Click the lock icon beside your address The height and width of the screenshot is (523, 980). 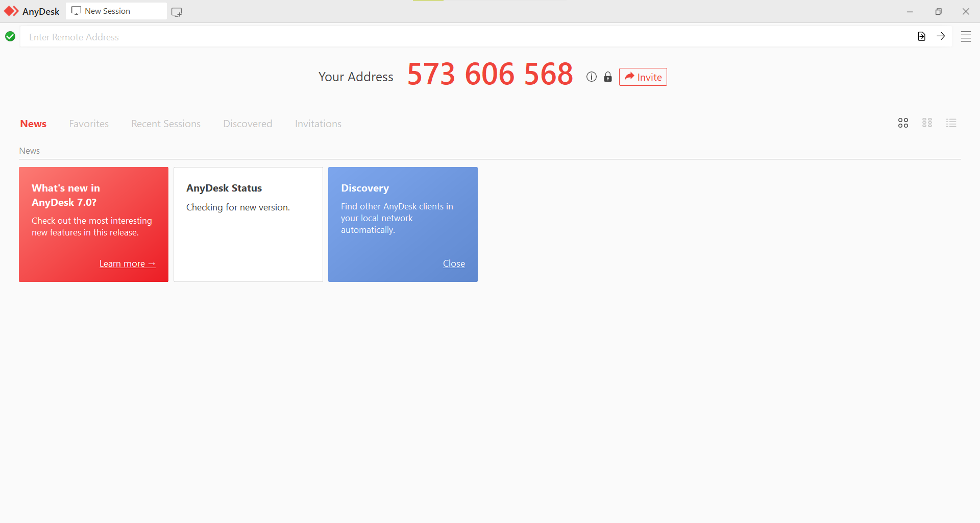tap(608, 77)
